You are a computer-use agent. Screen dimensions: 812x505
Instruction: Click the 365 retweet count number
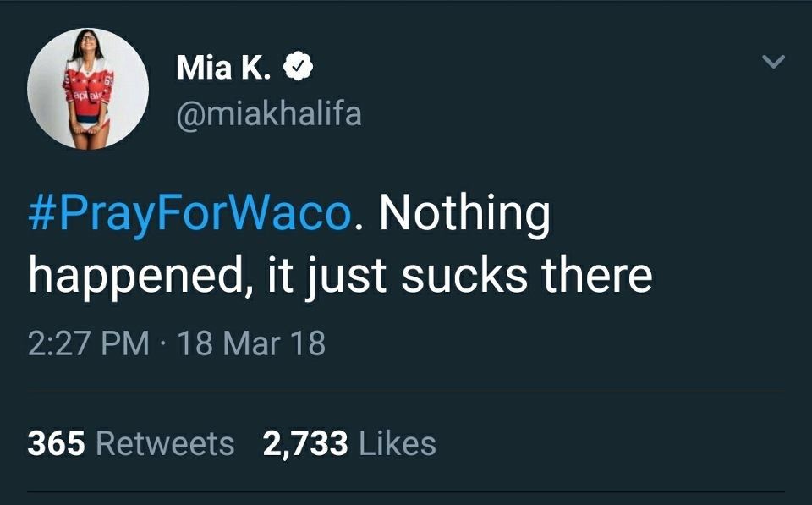(56, 443)
